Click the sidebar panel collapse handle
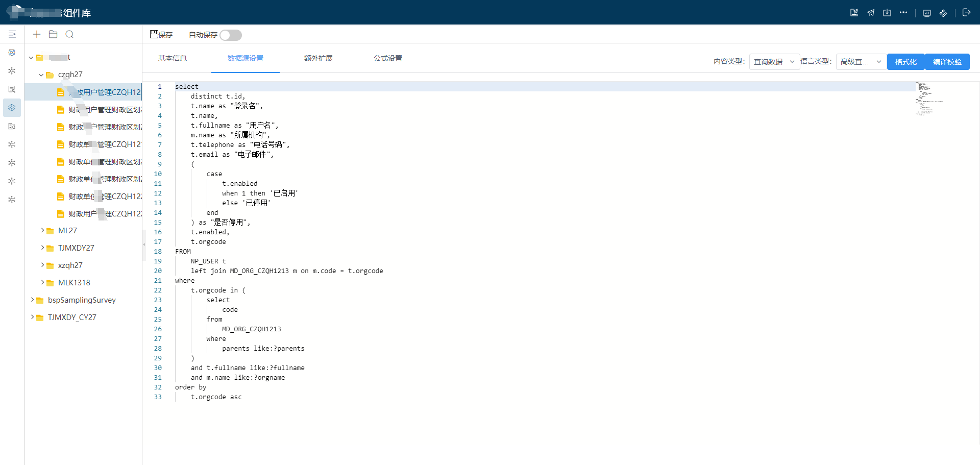Image resolution: width=980 pixels, height=465 pixels. point(144,245)
